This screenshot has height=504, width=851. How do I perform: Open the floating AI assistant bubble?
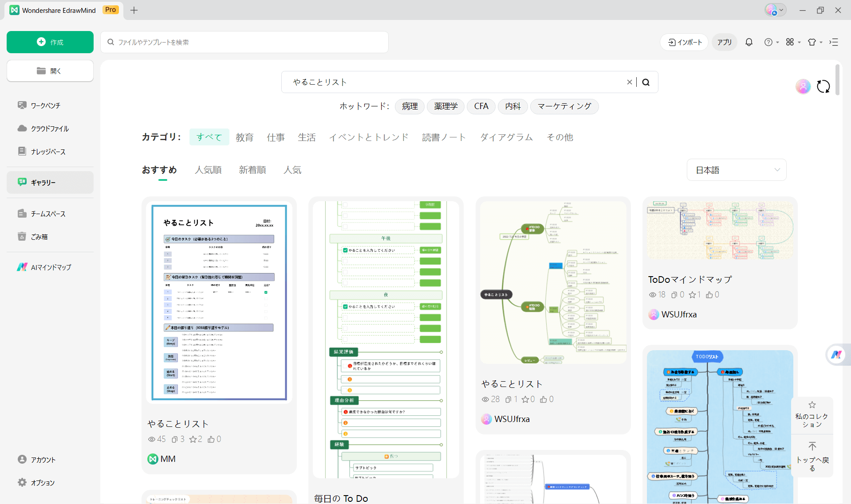(836, 355)
